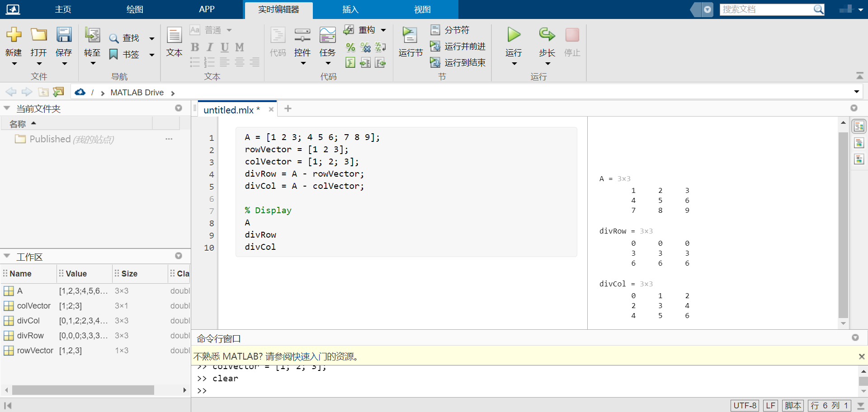Switch to output inline view
This screenshot has width=868, height=412.
point(859,143)
